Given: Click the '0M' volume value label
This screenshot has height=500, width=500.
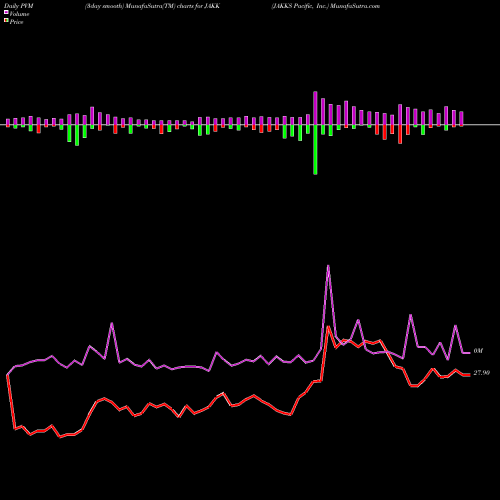Looking at the screenshot, I should tap(478, 351).
